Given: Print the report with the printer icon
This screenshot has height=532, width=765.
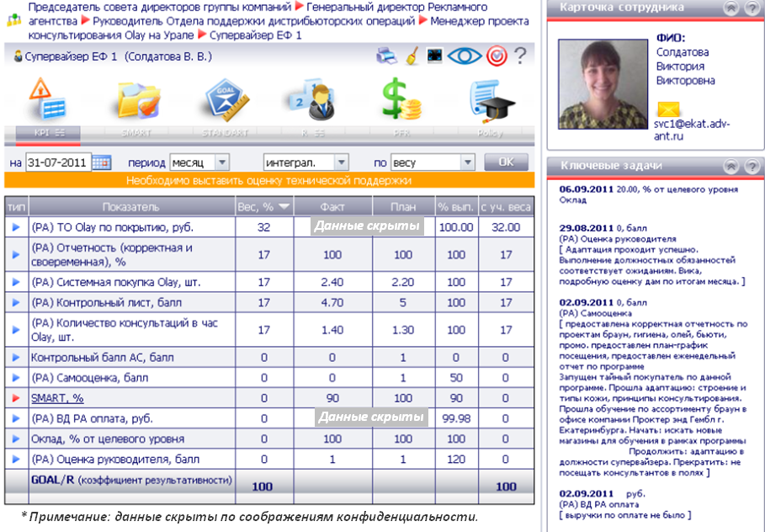Looking at the screenshot, I should click(x=387, y=56).
